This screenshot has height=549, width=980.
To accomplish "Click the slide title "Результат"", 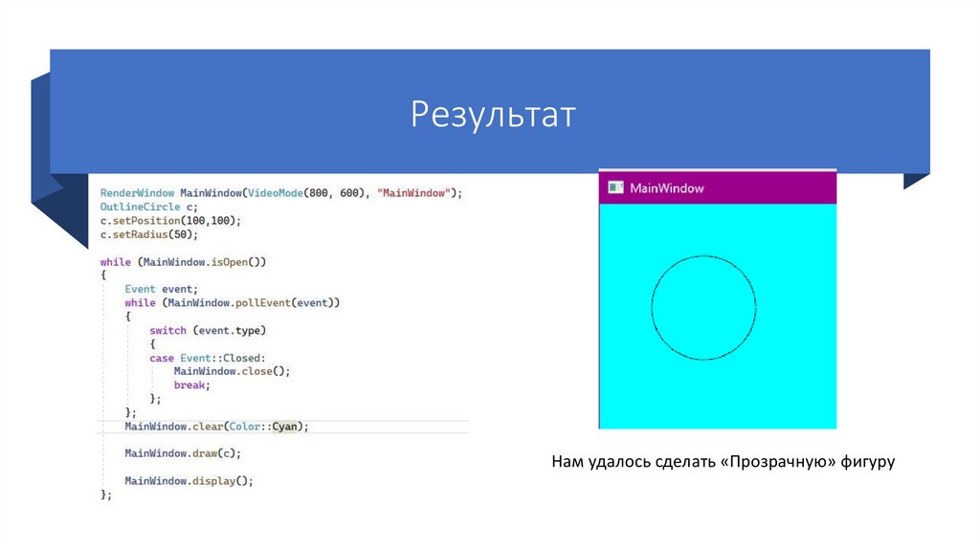I will click(493, 115).
